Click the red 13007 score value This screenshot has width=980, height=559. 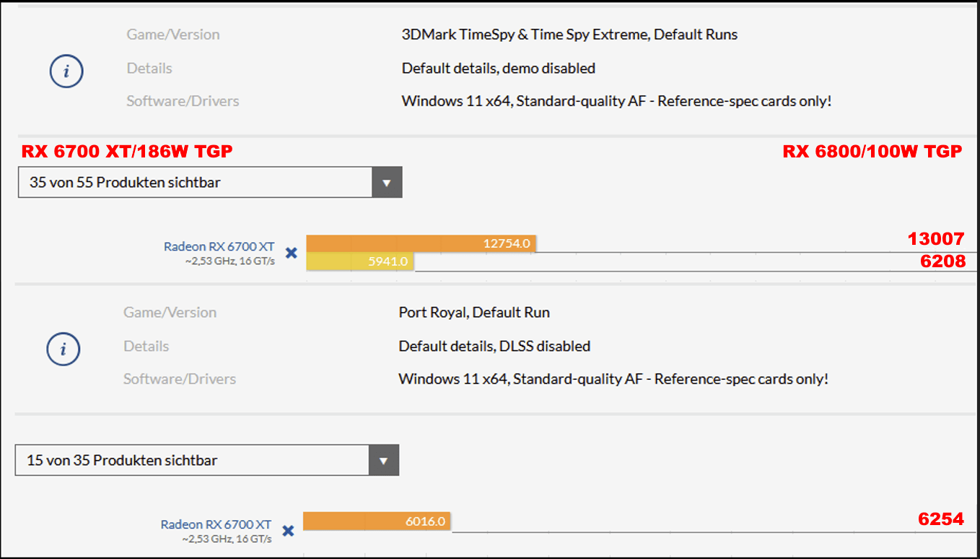936,239
